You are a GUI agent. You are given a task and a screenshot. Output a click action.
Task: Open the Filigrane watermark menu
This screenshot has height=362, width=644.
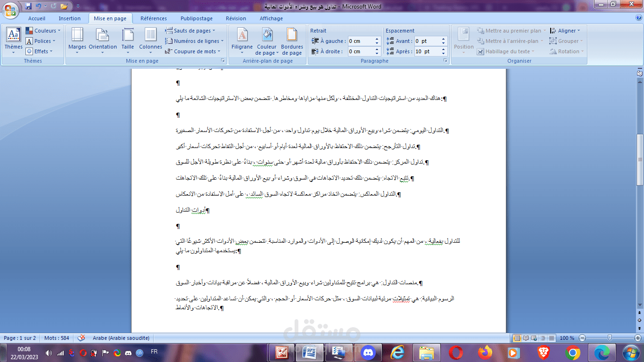(x=242, y=41)
